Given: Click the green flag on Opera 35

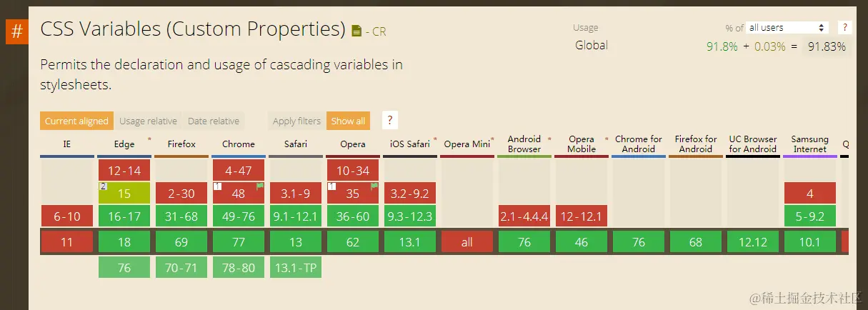Looking at the screenshot, I should click(374, 187).
